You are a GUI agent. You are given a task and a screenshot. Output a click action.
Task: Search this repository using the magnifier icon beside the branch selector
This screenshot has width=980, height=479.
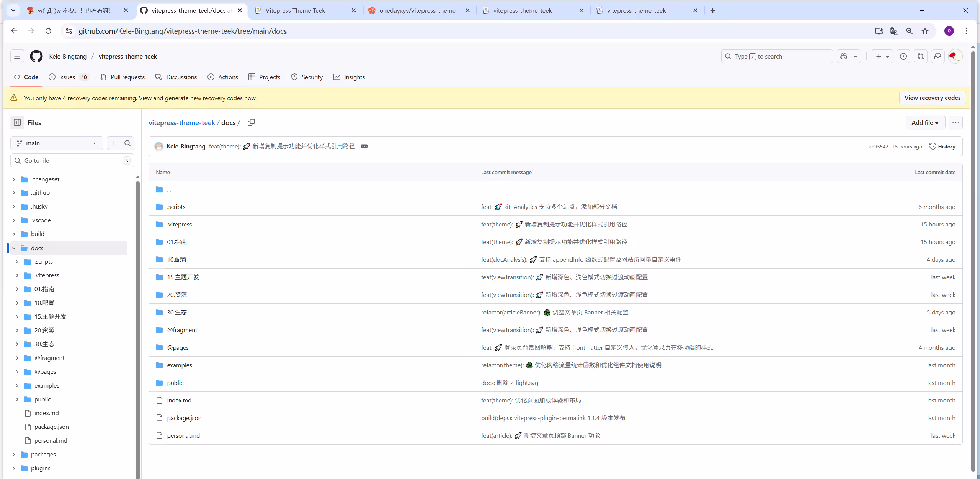tap(127, 143)
